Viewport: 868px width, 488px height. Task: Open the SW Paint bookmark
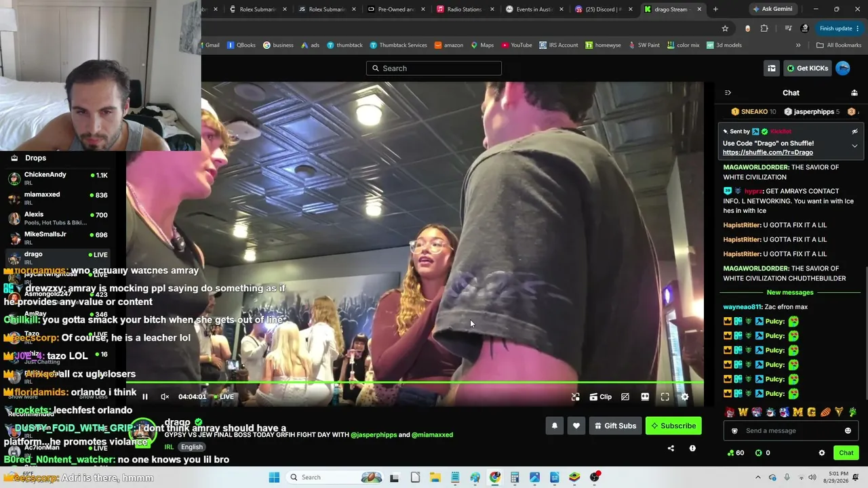pos(644,45)
